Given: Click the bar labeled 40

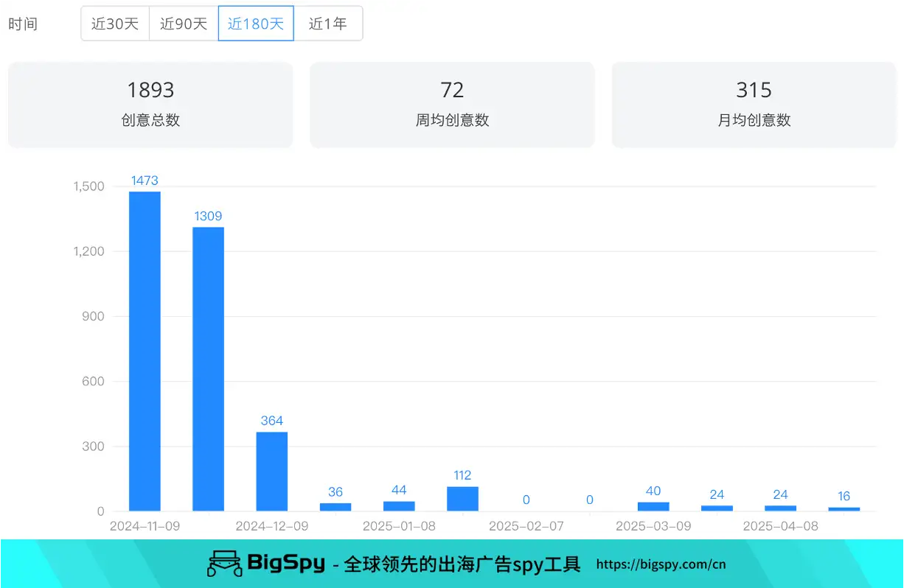Looking at the screenshot, I should 653,507.
